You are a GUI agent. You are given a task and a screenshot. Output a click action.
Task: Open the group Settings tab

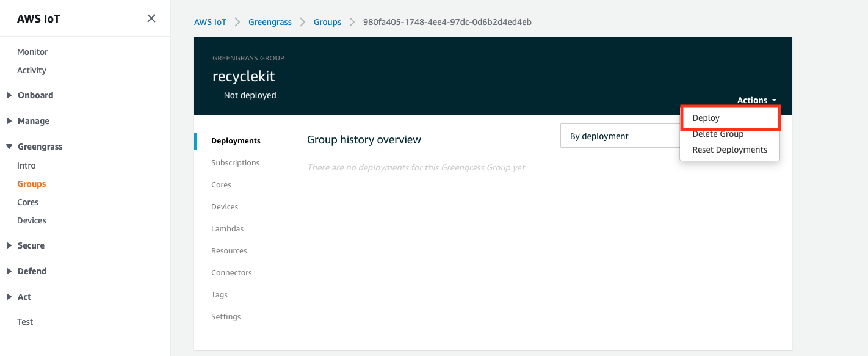(x=226, y=317)
